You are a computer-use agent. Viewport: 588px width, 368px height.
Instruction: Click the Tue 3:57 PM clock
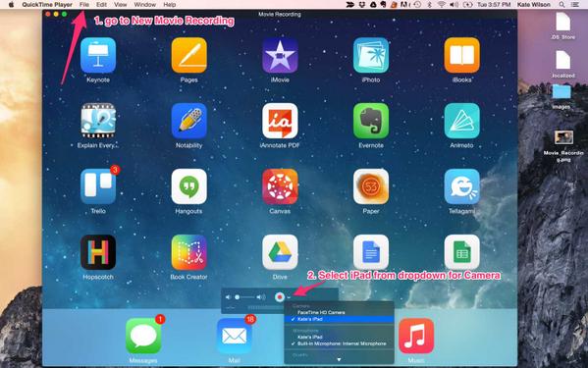point(494,5)
